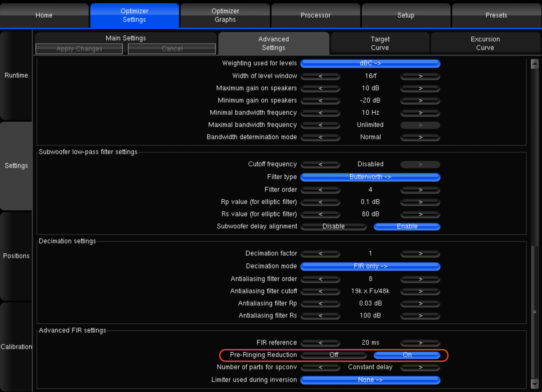Turn Pre-Ringing Reduction Off
542x392 pixels.
[x=333, y=355]
